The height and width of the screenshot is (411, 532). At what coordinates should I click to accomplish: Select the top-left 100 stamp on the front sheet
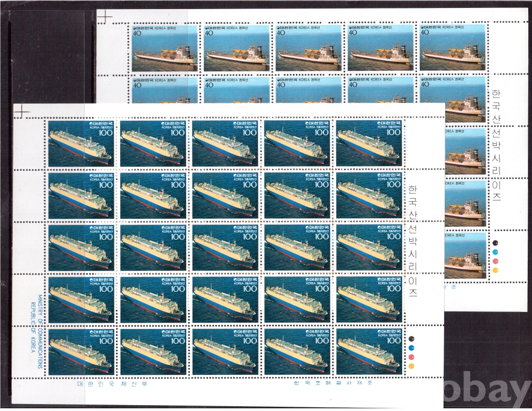tap(81, 143)
